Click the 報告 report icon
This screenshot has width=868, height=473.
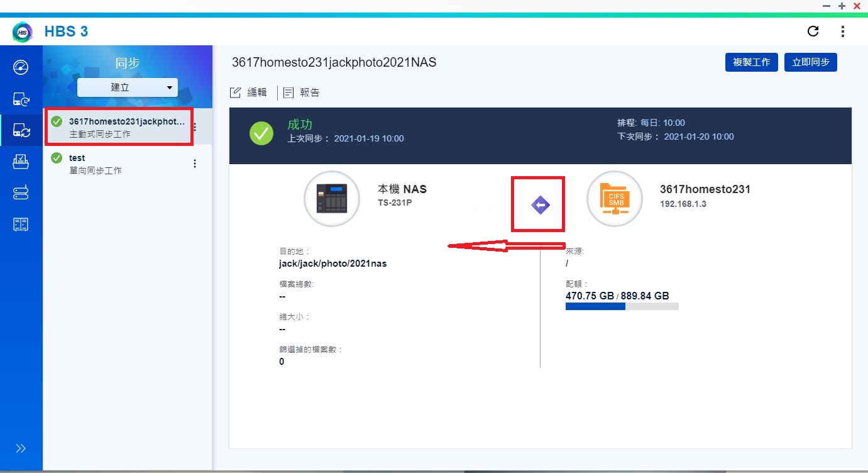click(288, 92)
